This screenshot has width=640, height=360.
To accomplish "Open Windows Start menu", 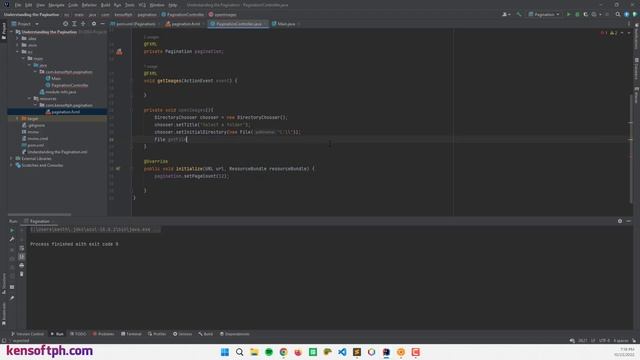I will 225,352.
